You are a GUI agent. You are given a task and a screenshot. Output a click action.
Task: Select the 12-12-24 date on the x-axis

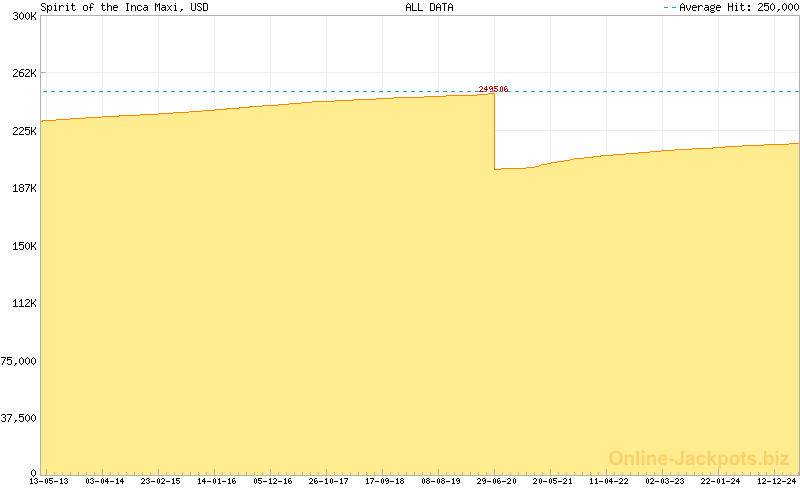tap(777, 481)
